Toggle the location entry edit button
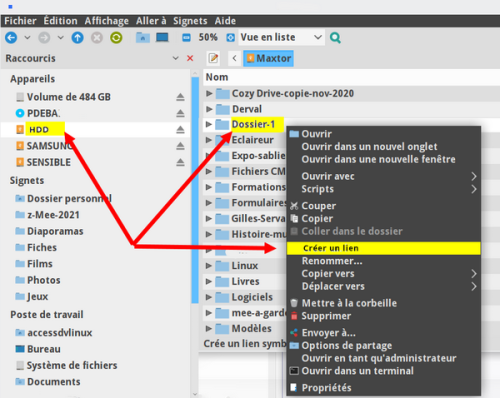The height and width of the screenshot is (398, 500). tap(213, 58)
